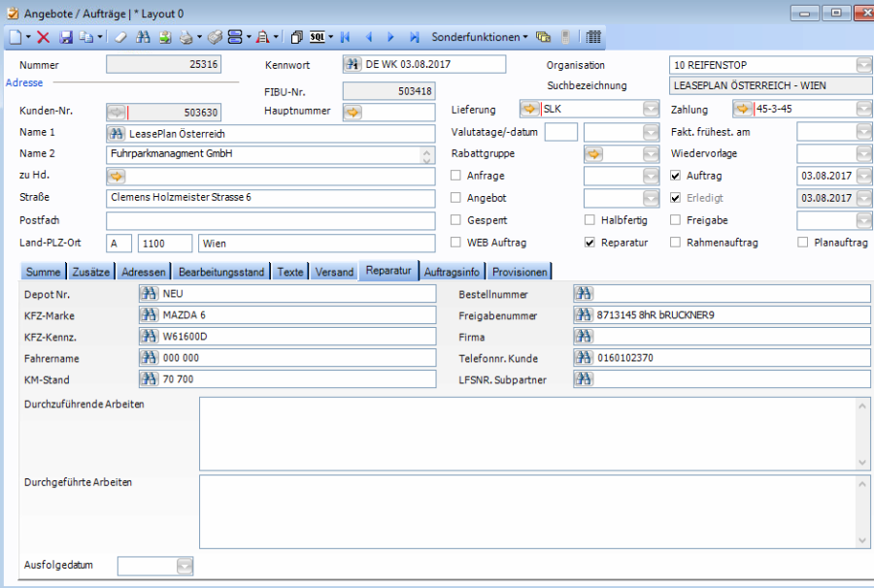The image size is (874, 588).
Task: Open the Auftragsinfo tab
Action: [x=452, y=272]
